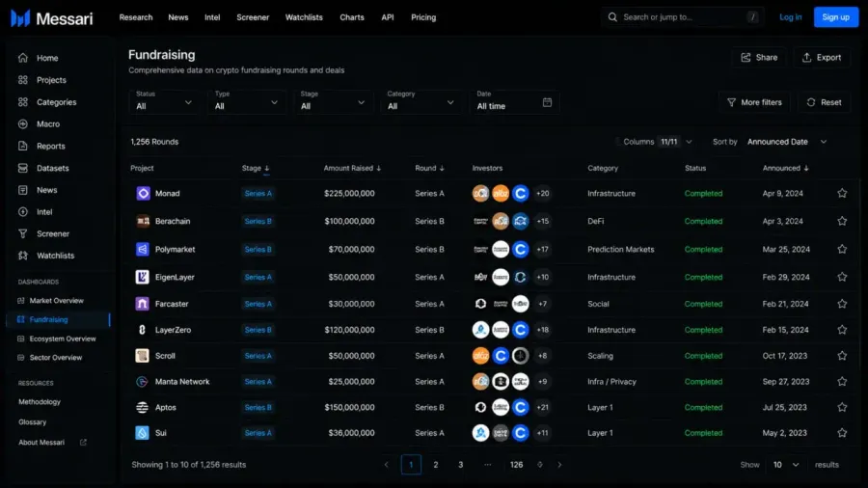This screenshot has width=868, height=488.
Task: Click the Polymarket project logo
Action: tap(143, 249)
